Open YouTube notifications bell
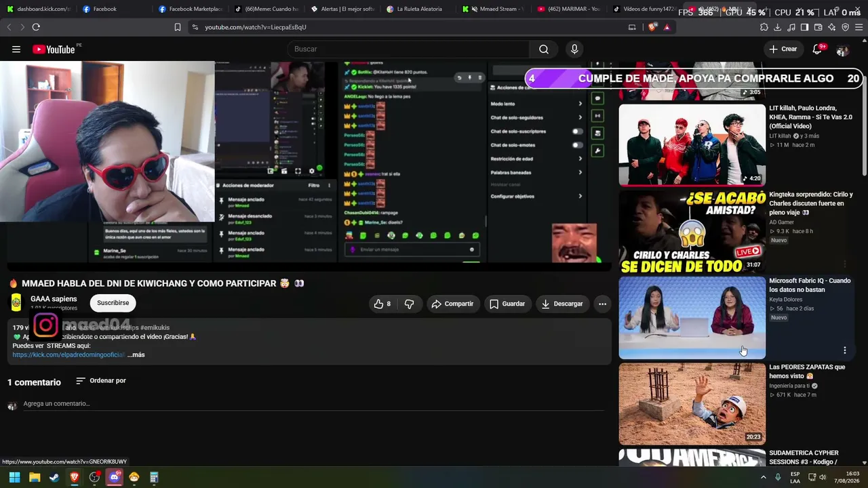Viewport: 868px width, 488px height. click(x=817, y=49)
